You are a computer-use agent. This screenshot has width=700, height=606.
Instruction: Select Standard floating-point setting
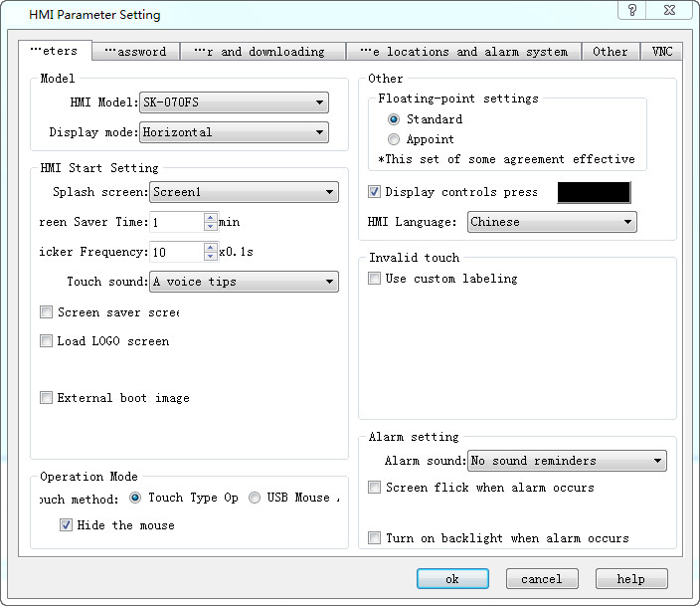coord(394,119)
